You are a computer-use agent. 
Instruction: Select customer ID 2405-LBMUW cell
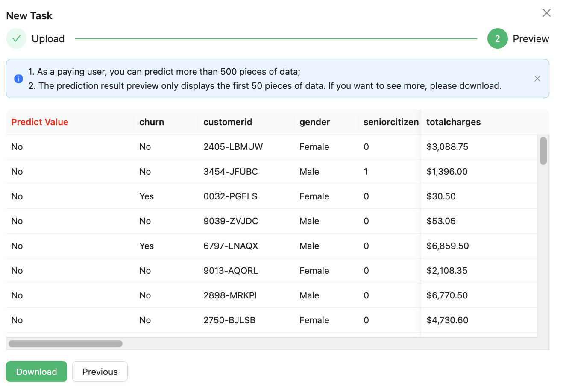pyautogui.click(x=233, y=147)
